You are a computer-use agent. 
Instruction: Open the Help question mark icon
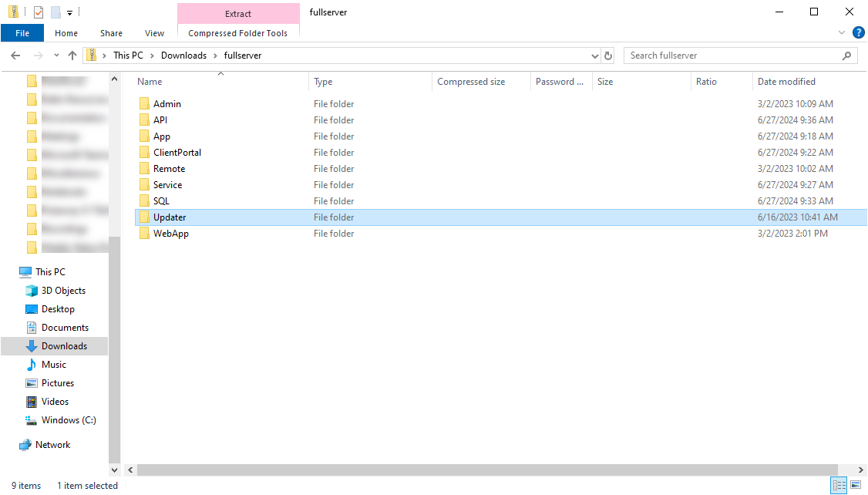coord(858,33)
